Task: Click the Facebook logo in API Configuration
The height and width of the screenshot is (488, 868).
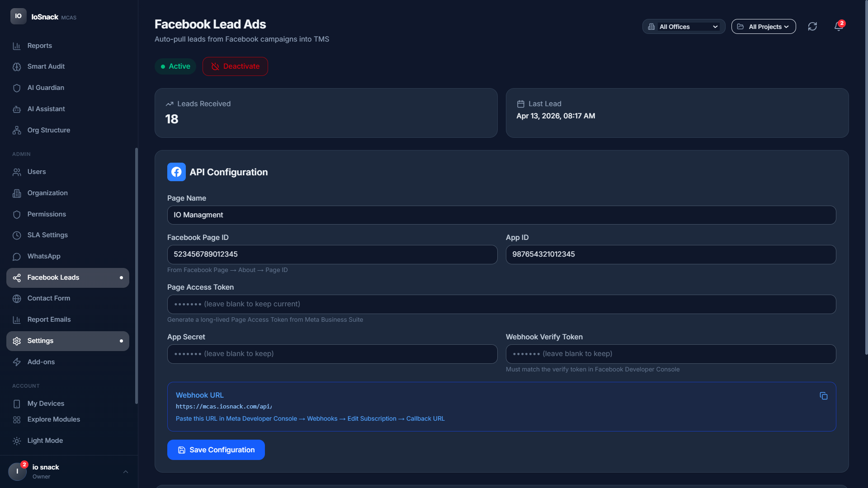Action: point(176,172)
